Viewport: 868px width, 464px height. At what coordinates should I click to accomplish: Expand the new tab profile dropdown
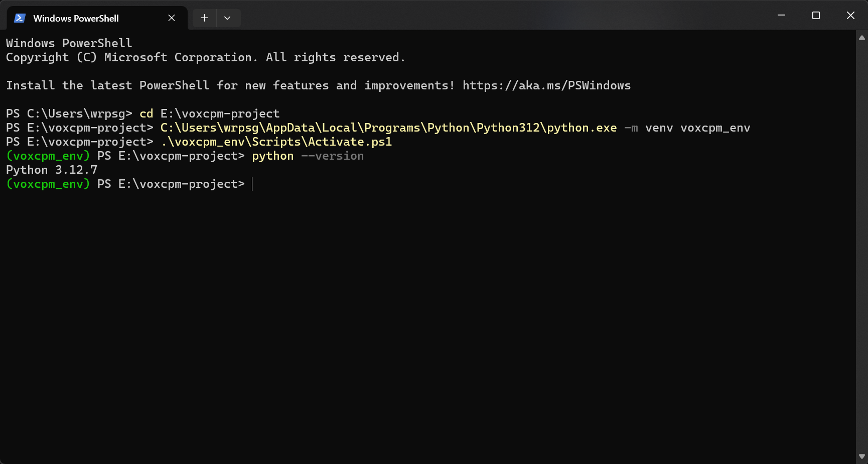coord(227,18)
